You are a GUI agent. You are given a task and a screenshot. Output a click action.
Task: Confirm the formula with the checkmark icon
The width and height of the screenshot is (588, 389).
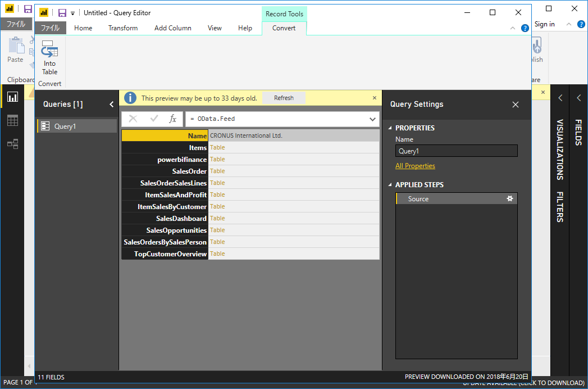point(154,119)
